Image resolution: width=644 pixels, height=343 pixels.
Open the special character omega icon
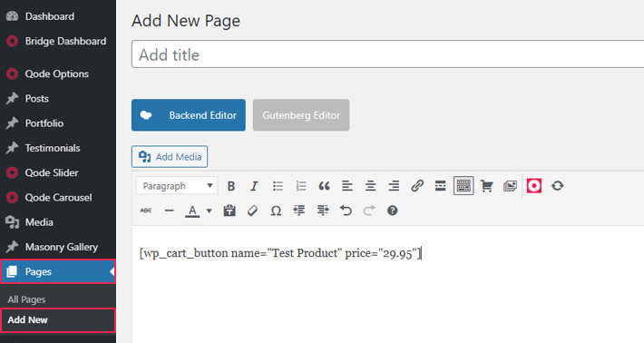point(276,211)
